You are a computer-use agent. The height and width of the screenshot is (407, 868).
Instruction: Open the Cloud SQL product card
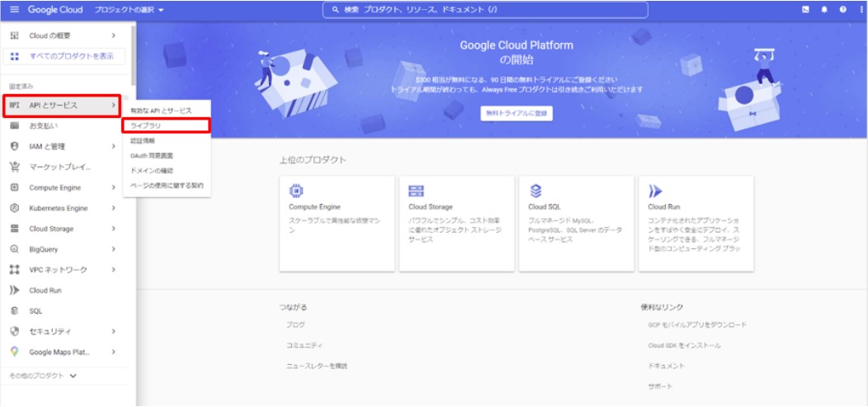(x=576, y=224)
